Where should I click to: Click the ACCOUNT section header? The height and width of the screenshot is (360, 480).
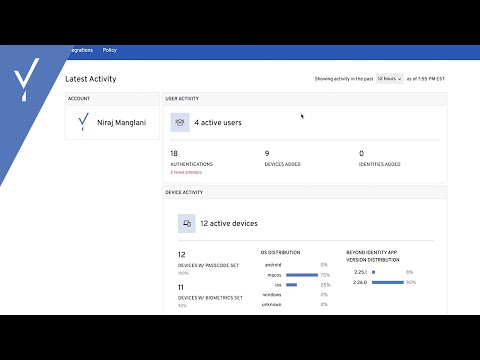pos(79,99)
